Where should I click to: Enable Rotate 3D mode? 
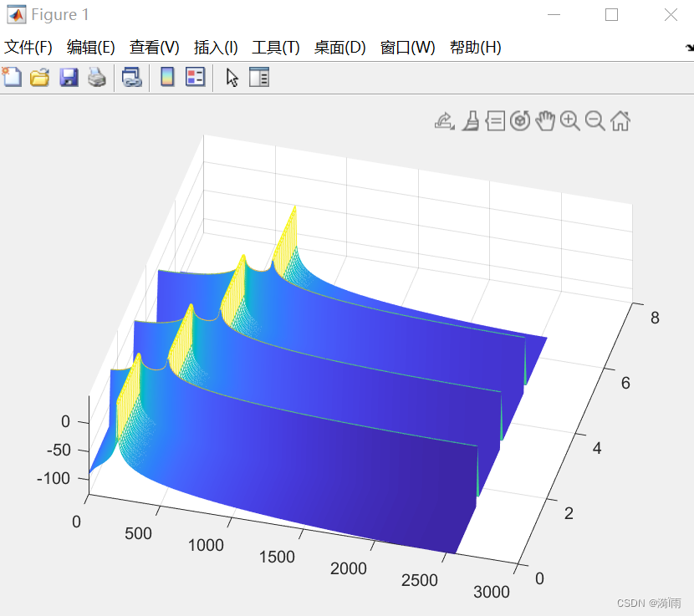coord(520,120)
